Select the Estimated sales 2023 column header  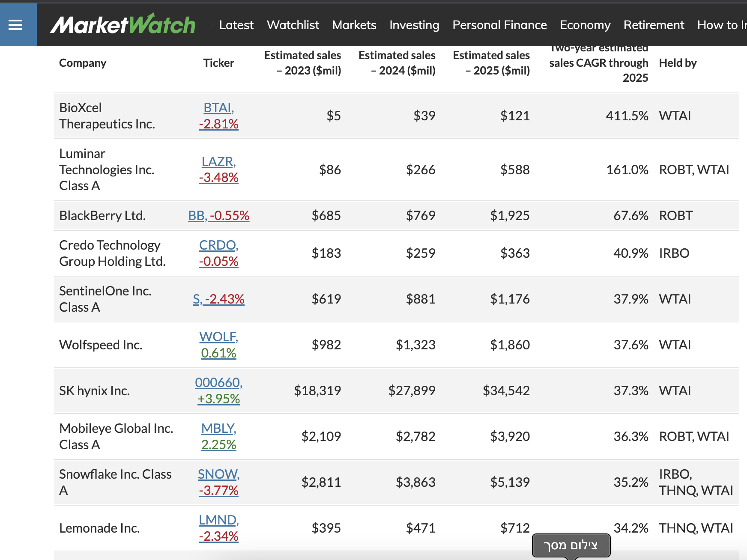click(x=302, y=63)
